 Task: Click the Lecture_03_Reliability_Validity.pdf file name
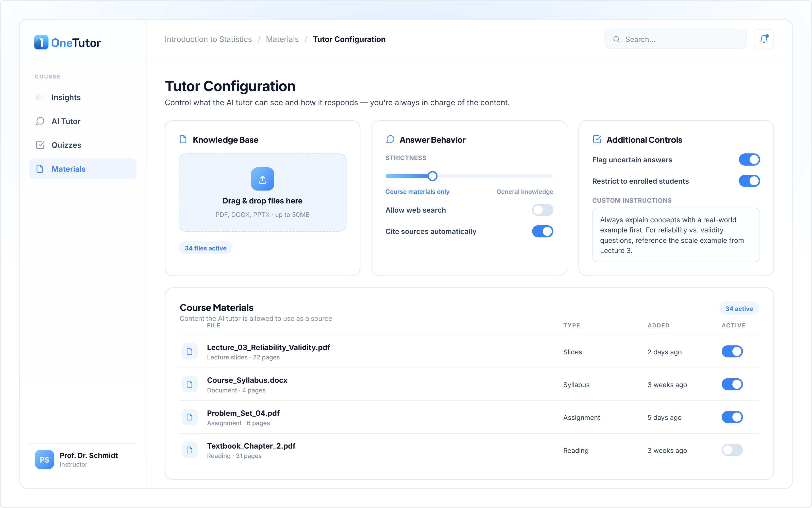click(268, 347)
